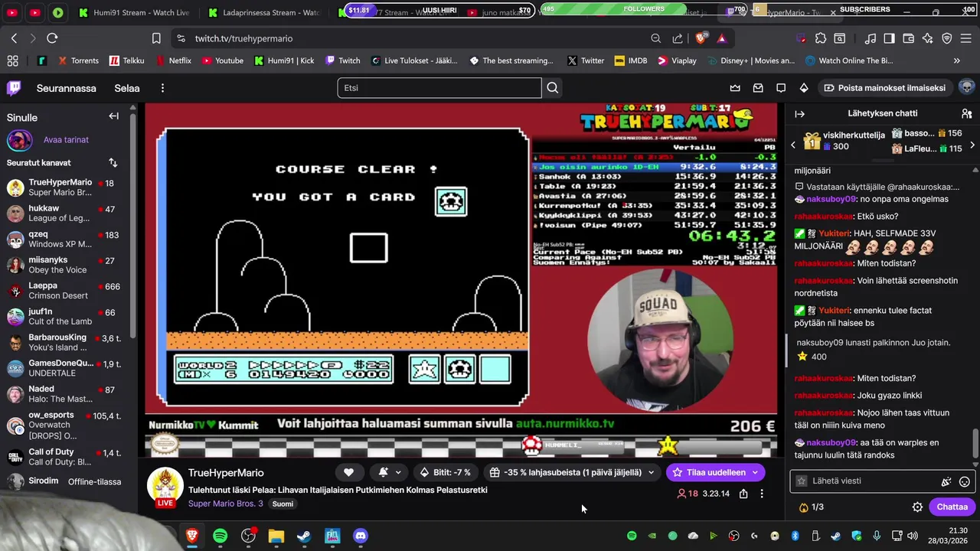Open Discord from the taskbar

tap(361, 536)
